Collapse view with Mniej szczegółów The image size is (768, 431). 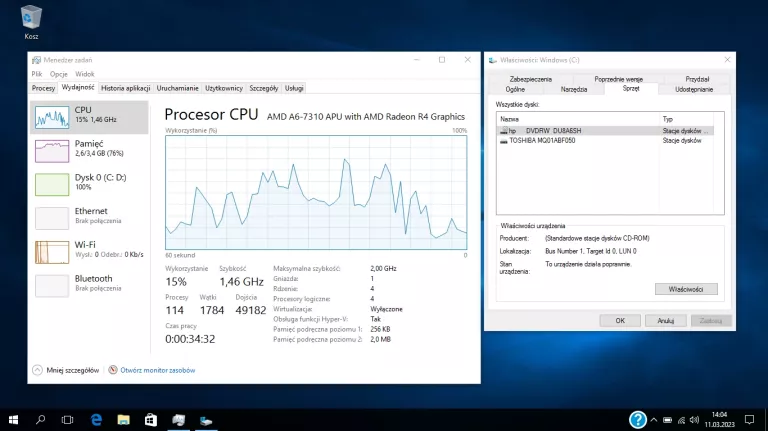tap(66, 370)
